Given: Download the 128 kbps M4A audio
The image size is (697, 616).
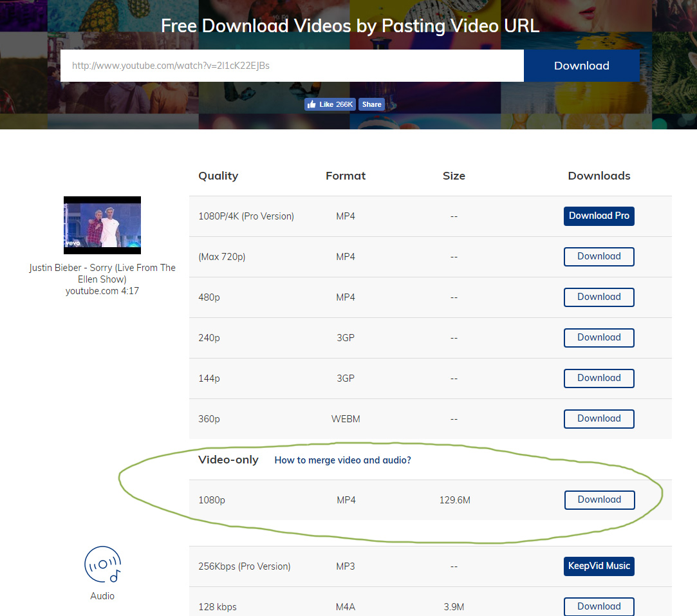Looking at the screenshot, I should tap(599, 606).
